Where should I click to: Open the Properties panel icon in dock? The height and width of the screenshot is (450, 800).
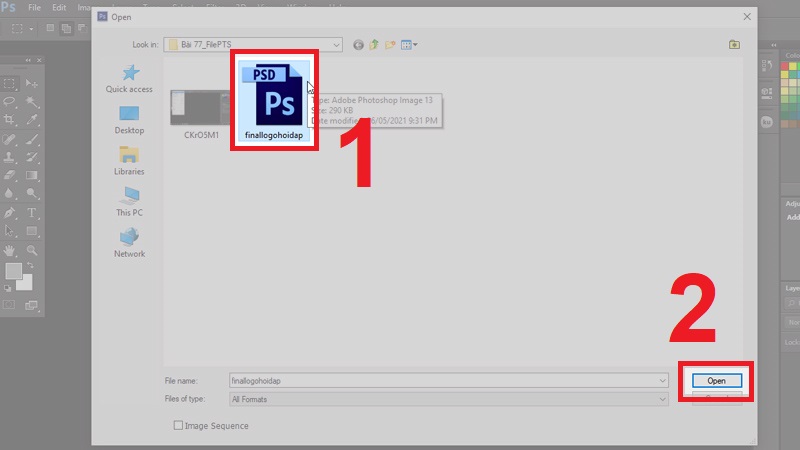point(767,93)
